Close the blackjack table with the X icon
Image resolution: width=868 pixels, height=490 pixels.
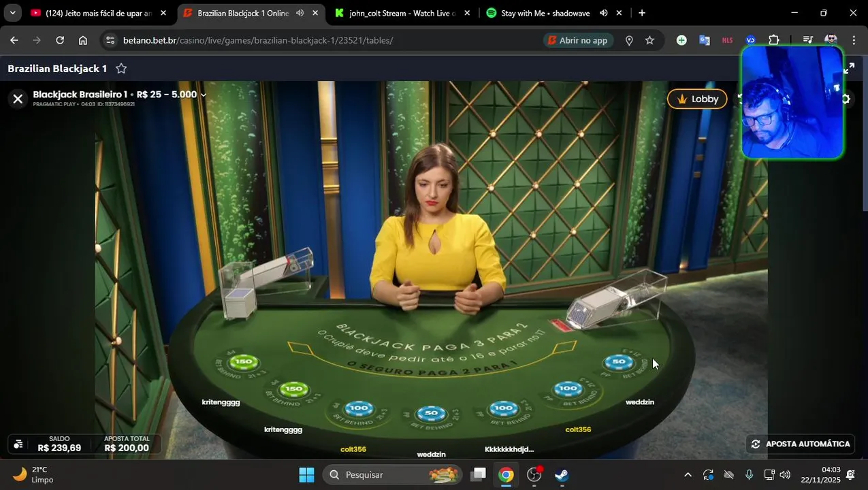[18, 99]
